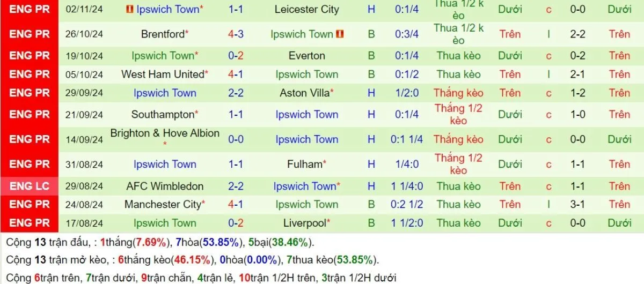644x284 pixels.
Task: Click Brighton & Hove Albion team name
Action: tap(165, 133)
